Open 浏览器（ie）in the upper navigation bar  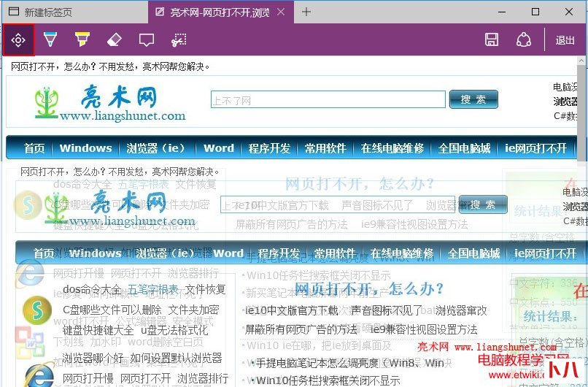(155, 148)
